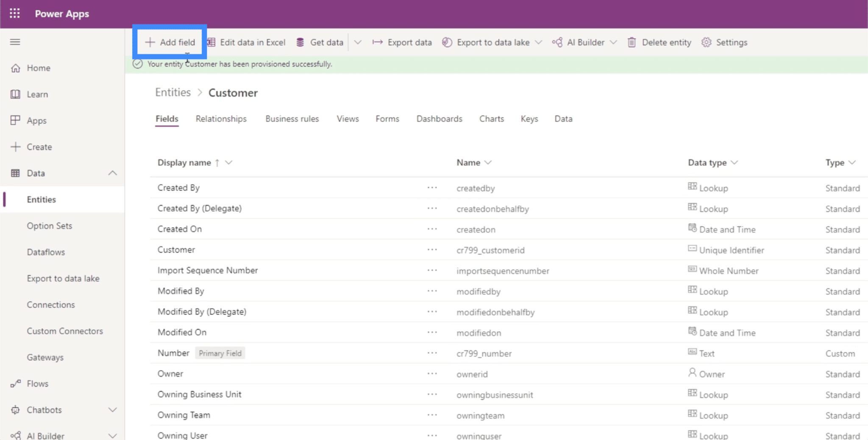Click the Apps icon in sidebar
868x440 pixels.
point(15,120)
